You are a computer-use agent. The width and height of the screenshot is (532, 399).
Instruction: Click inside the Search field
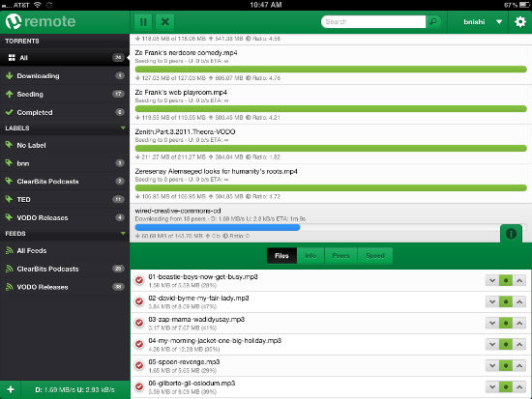click(373, 21)
